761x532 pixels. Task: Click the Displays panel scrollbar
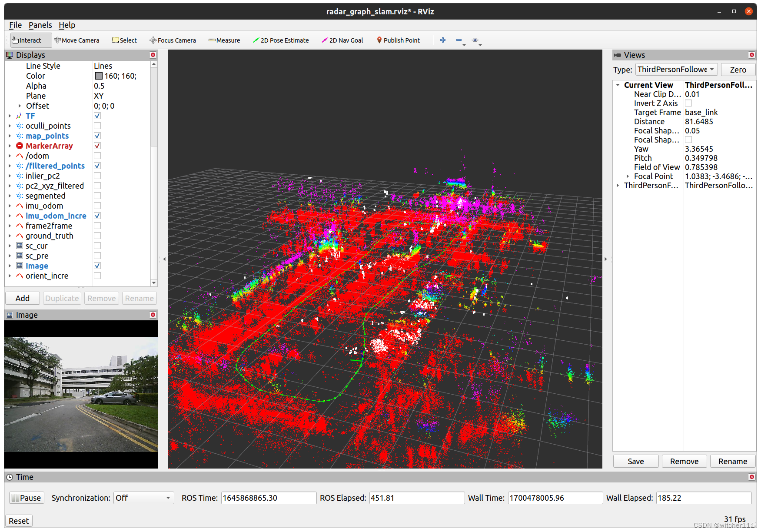click(153, 106)
